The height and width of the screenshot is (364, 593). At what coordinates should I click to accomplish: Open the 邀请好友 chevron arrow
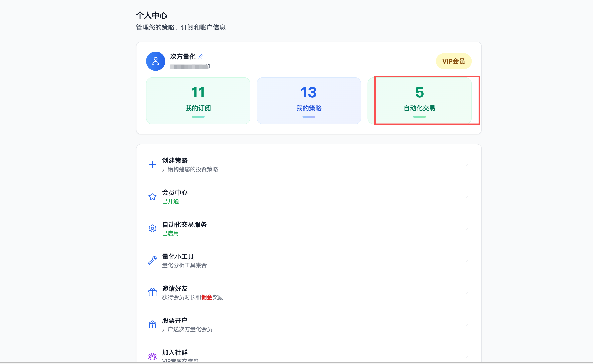coord(467,292)
